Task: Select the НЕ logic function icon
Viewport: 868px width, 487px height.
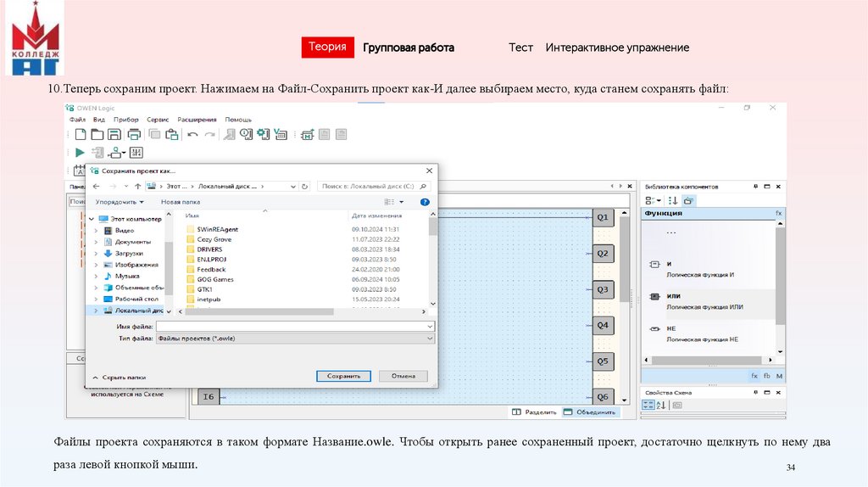Action: pos(655,329)
